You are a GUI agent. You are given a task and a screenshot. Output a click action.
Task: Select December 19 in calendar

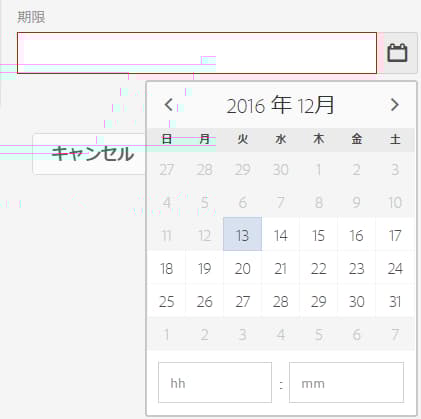(204, 267)
